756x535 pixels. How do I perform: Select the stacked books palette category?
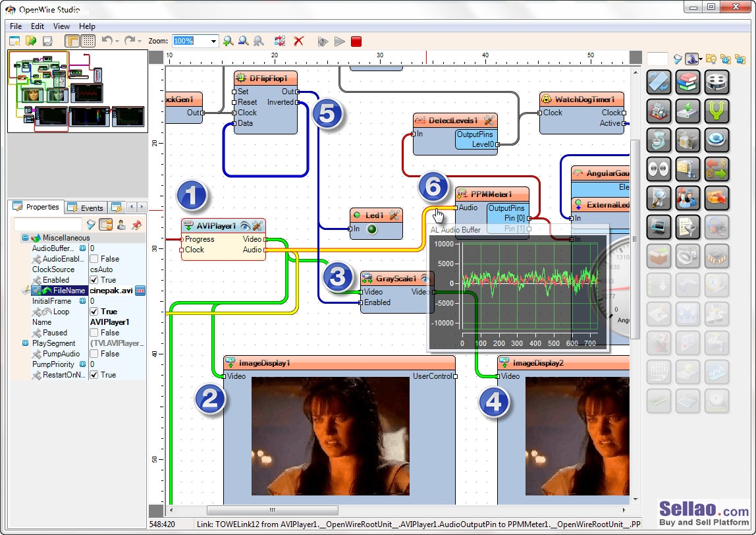[x=688, y=82]
